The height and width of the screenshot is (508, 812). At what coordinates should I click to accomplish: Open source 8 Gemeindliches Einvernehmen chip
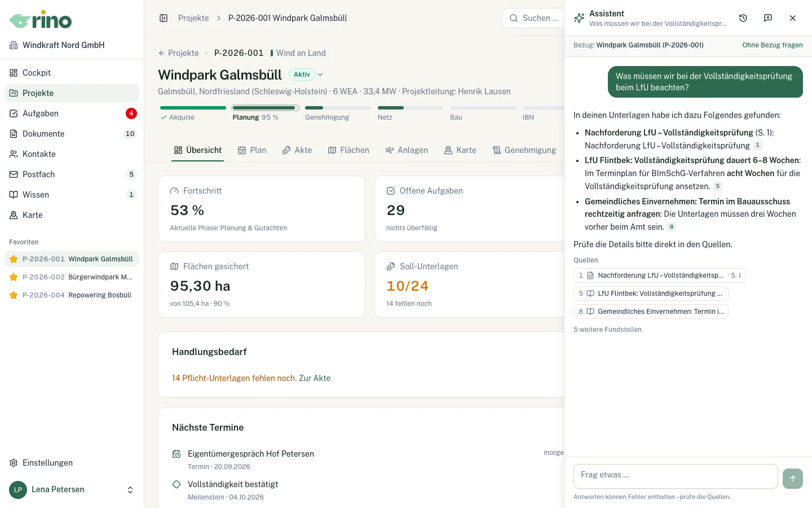(x=651, y=312)
